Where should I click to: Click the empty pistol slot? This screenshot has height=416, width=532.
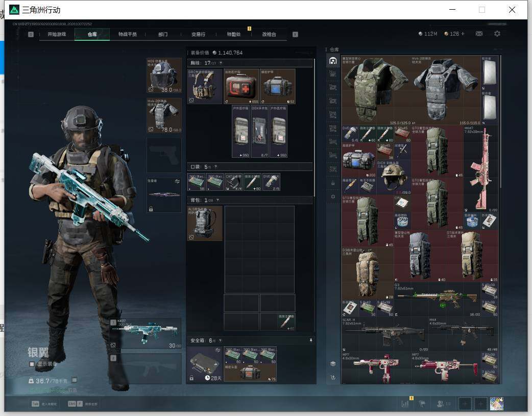coord(164,155)
